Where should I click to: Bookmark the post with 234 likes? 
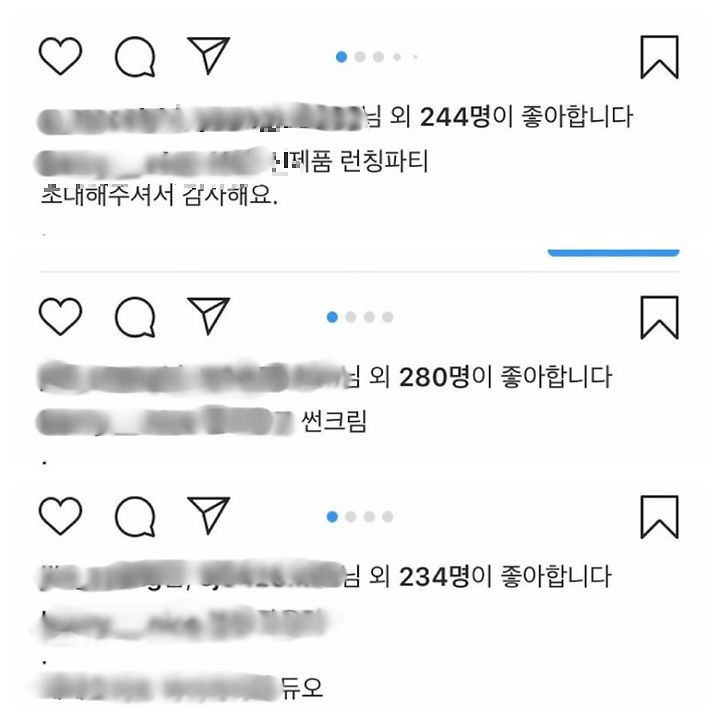coord(659,517)
